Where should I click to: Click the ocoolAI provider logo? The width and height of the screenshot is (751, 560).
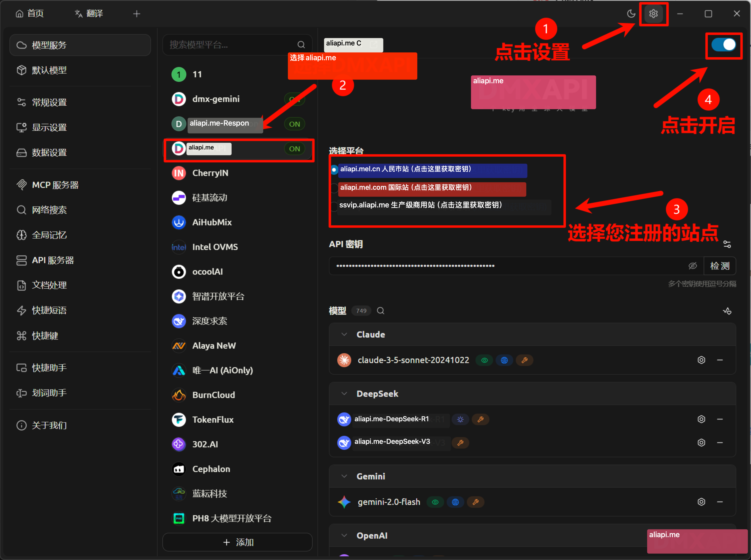pyautogui.click(x=179, y=272)
